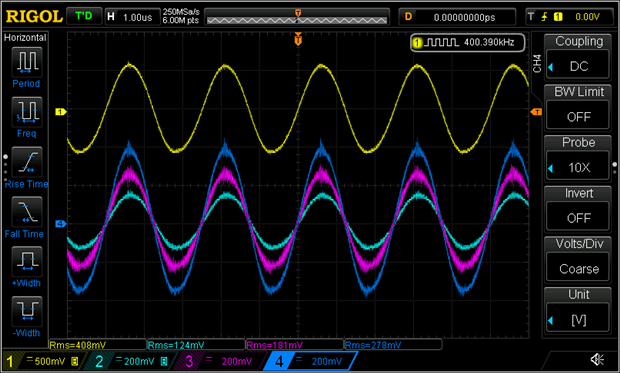
Task: Select channel 2 tab at 200mV
Action: (x=129, y=361)
